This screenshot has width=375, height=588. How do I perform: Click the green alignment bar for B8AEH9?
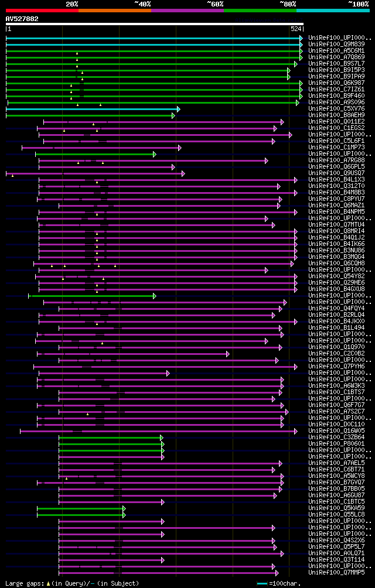click(x=89, y=115)
